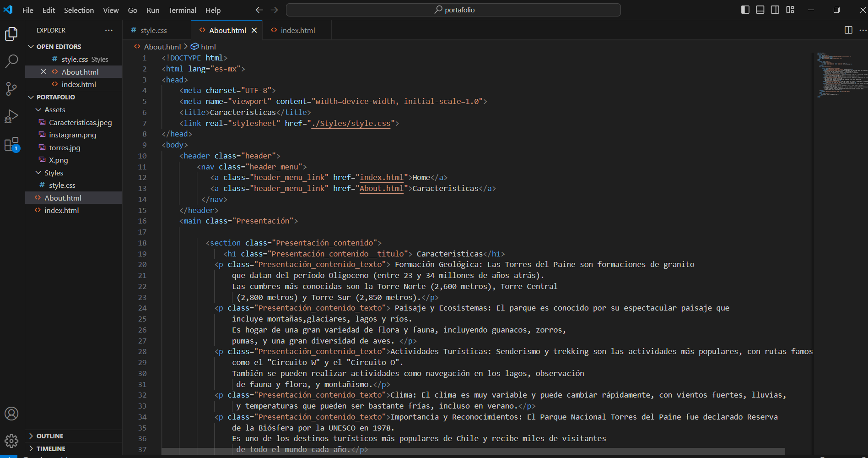Split the editor to the right
The height and width of the screenshot is (458, 868).
[x=848, y=30]
